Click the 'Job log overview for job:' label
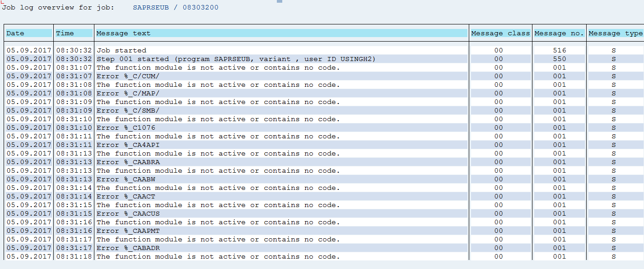Viewport: 644px width, 269px height. click(x=58, y=8)
